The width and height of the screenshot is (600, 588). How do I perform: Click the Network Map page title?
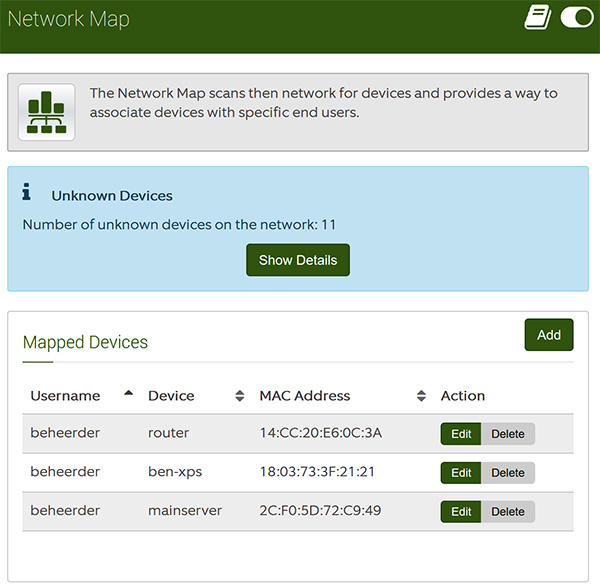pos(69,19)
